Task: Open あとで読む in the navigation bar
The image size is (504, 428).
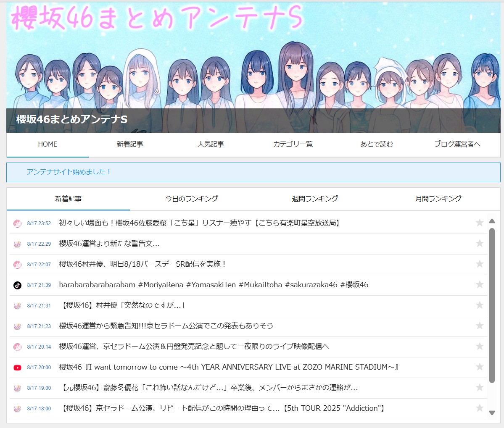Action: [x=376, y=144]
